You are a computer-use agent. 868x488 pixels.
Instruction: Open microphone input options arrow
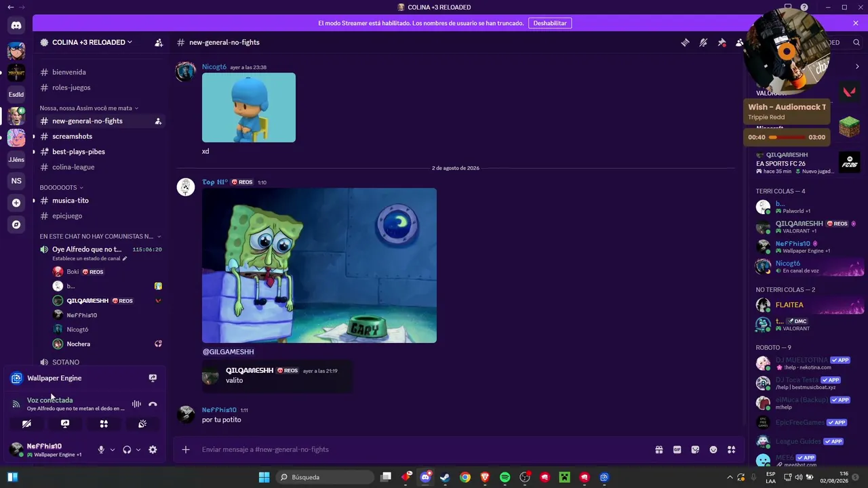pyautogui.click(x=113, y=449)
